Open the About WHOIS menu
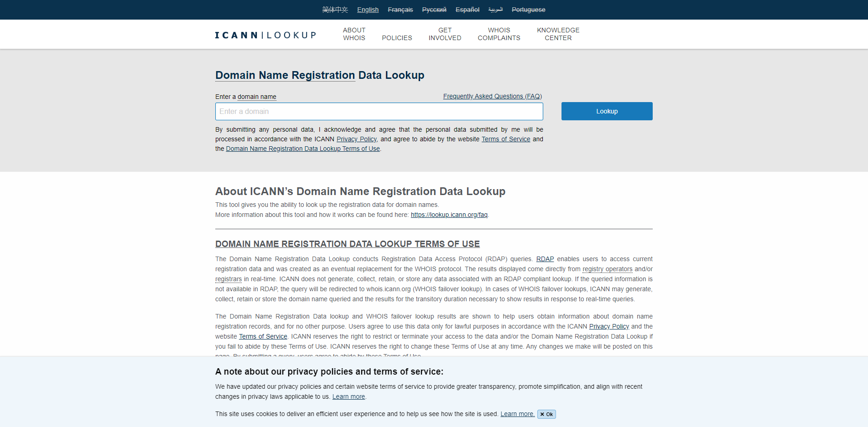The image size is (868, 427). [x=354, y=34]
